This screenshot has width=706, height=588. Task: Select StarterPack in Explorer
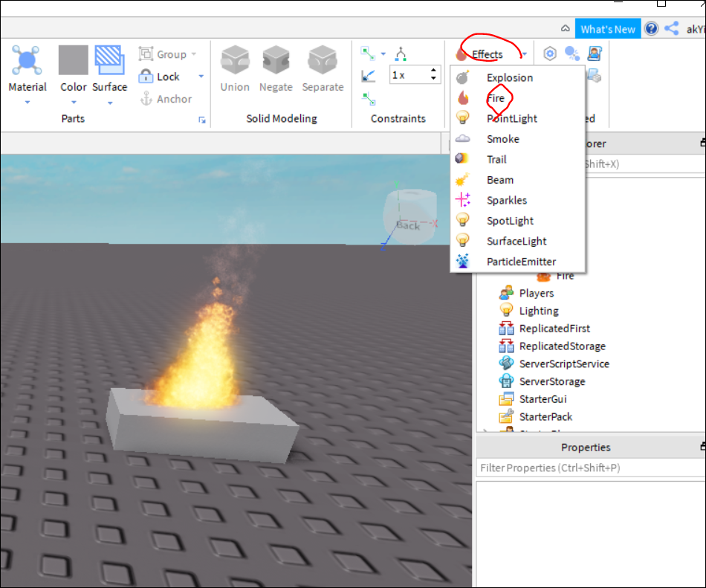click(545, 416)
